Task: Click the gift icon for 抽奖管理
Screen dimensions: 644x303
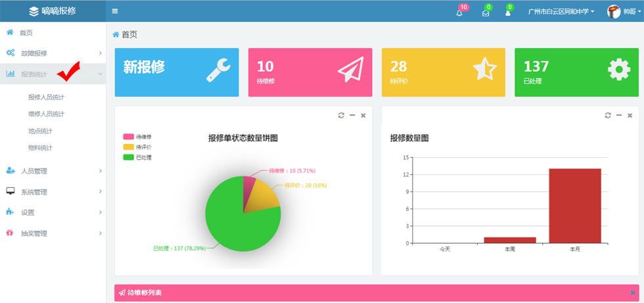Action: click(10, 233)
